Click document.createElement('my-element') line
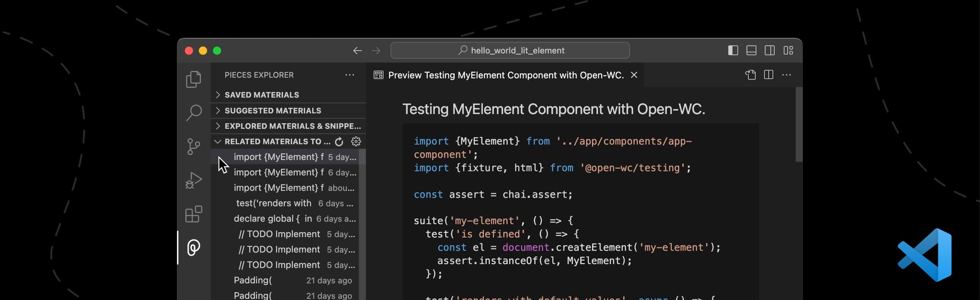The width and height of the screenshot is (980, 300). [x=579, y=248]
